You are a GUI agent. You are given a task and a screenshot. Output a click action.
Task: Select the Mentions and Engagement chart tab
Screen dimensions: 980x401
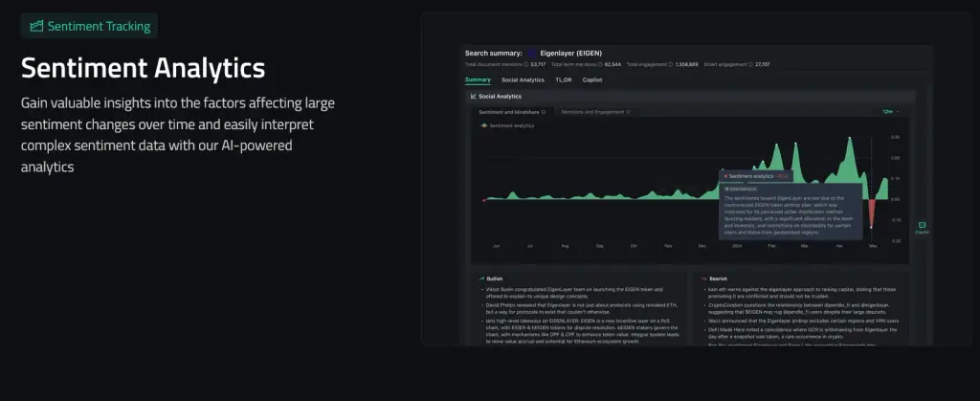(x=595, y=112)
